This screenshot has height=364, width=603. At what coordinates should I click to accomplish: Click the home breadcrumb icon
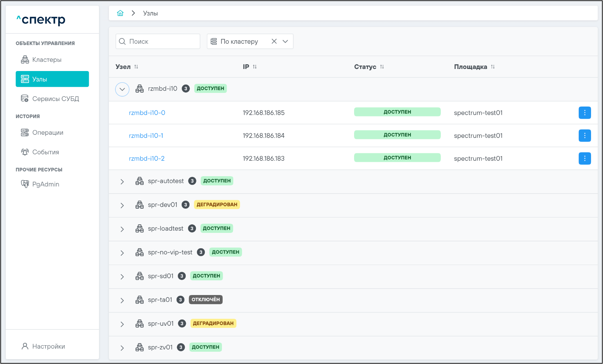coord(120,13)
